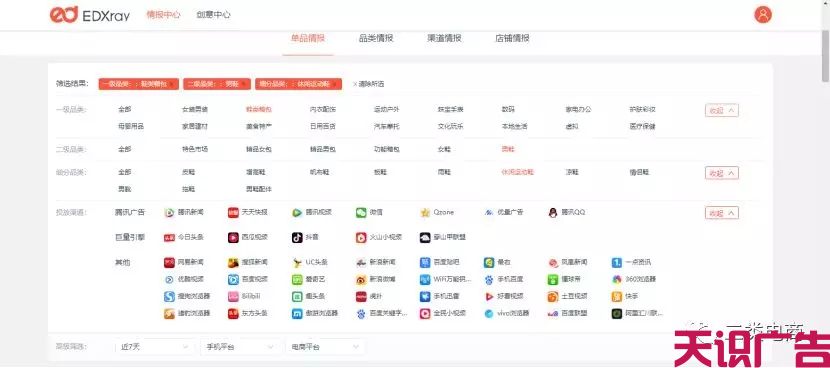Select the 东方头条 channel icon
The image size is (830, 368).
pyautogui.click(x=233, y=314)
